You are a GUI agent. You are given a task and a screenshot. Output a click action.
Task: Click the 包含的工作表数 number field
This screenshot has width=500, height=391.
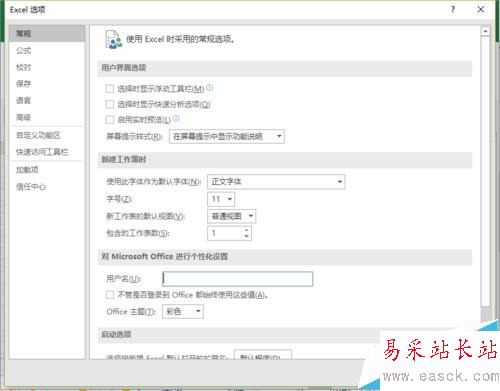pyautogui.click(x=225, y=233)
